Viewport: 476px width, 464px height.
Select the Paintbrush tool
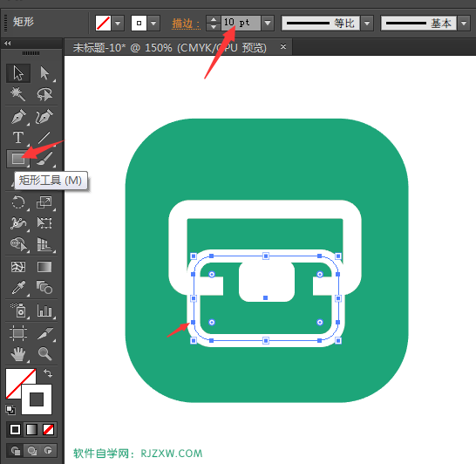pyautogui.click(x=44, y=158)
